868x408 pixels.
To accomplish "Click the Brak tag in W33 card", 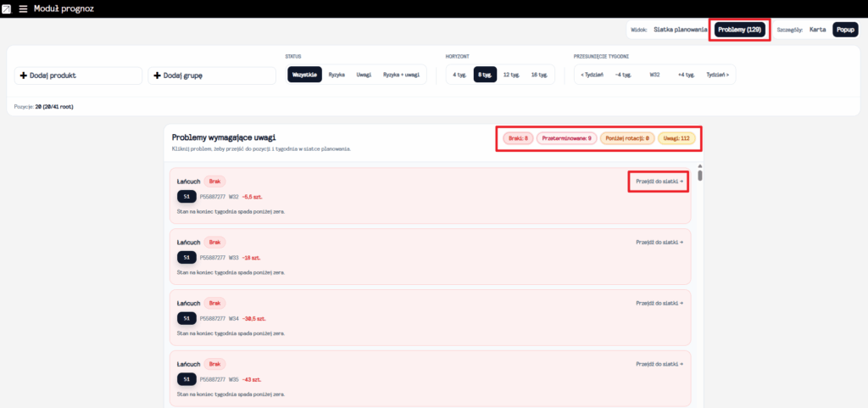I will 214,243.
